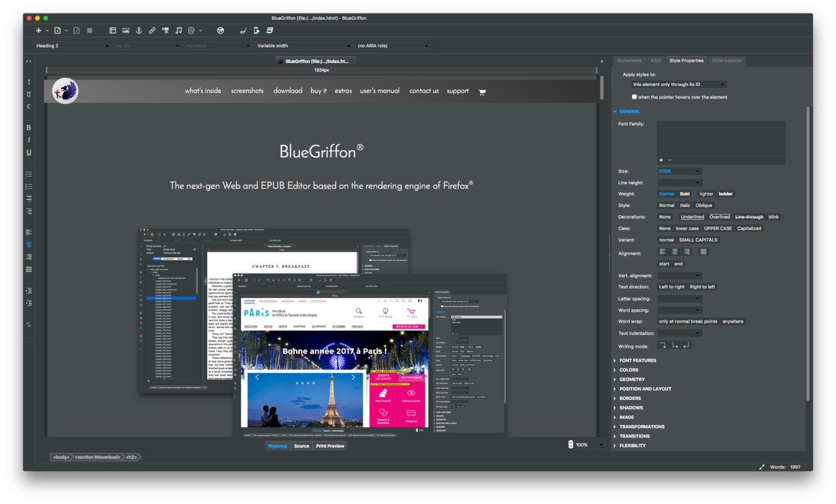Switch to the Stylesheets tab
Viewport: 836px width, 504px height.
[629, 60]
